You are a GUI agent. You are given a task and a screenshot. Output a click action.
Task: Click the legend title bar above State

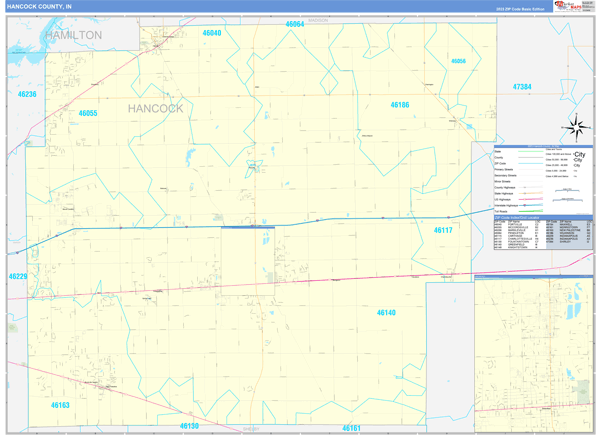pos(543,147)
